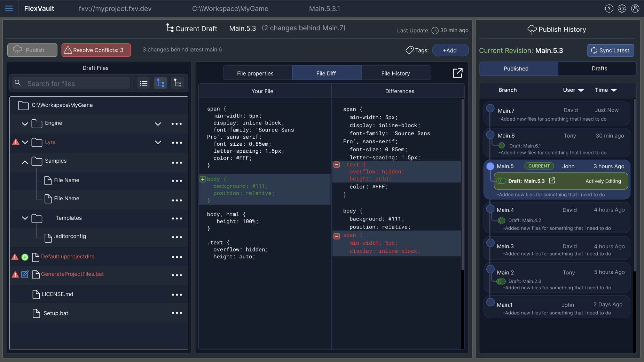Open the Lyra row dropdown chevron
The width and height of the screenshot is (644, 362).
158,142
